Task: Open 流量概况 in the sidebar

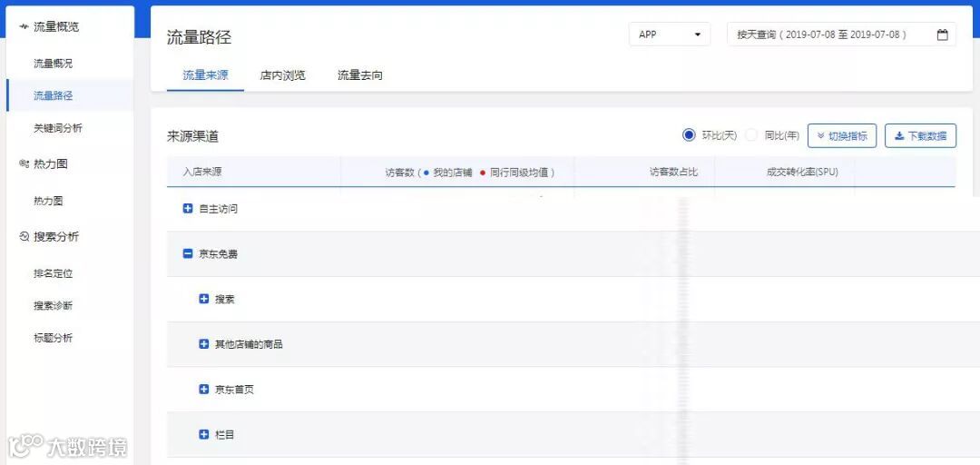Action: (54, 64)
